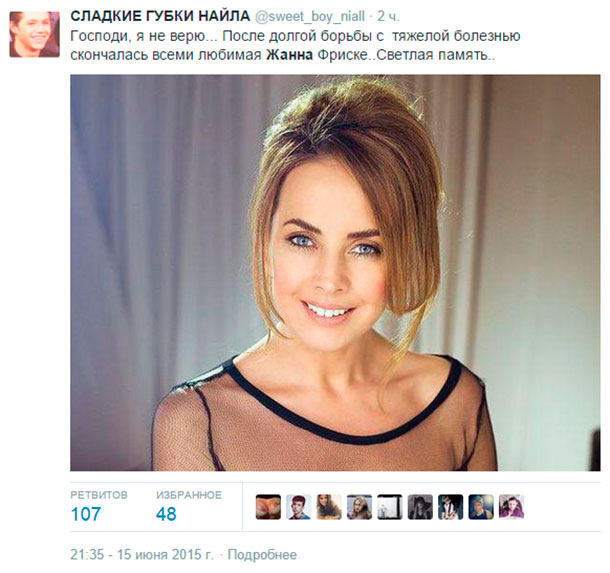
Task: Open the white monochrome retweeter avatar
Action: (390, 507)
